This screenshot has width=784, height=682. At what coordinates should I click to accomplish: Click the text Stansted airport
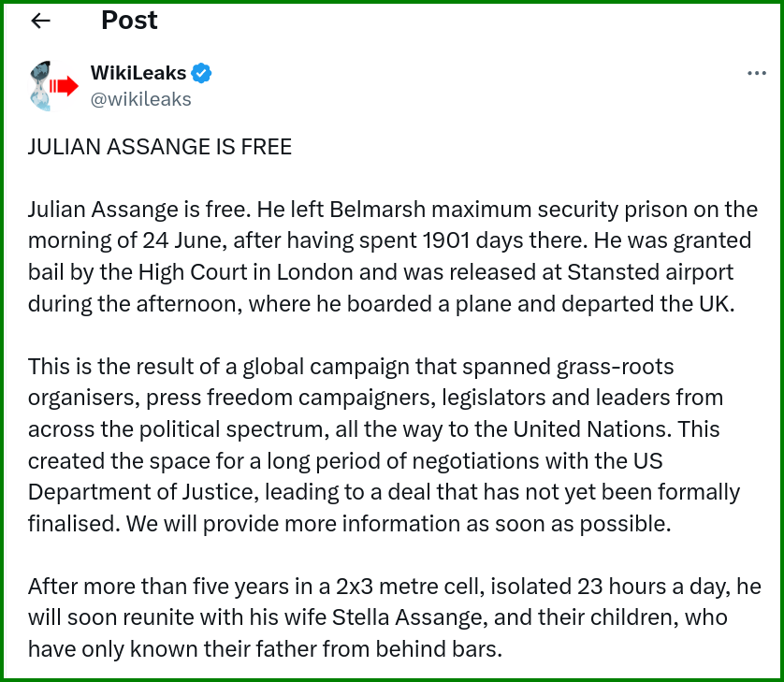click(x=650, y=272)
